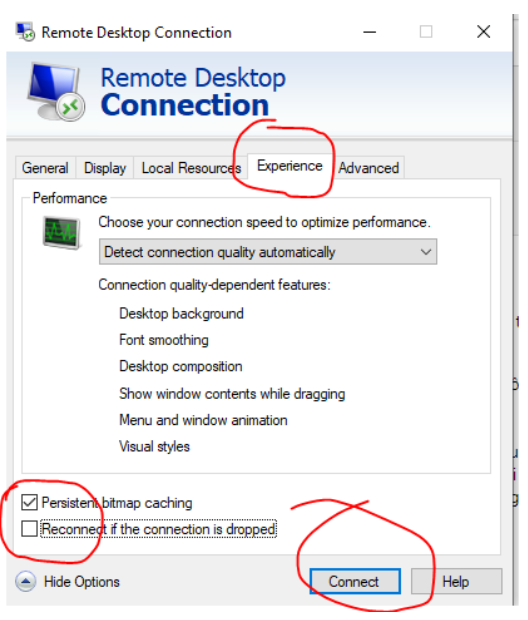Click the performance monitor graph icon

pos(61,232)
